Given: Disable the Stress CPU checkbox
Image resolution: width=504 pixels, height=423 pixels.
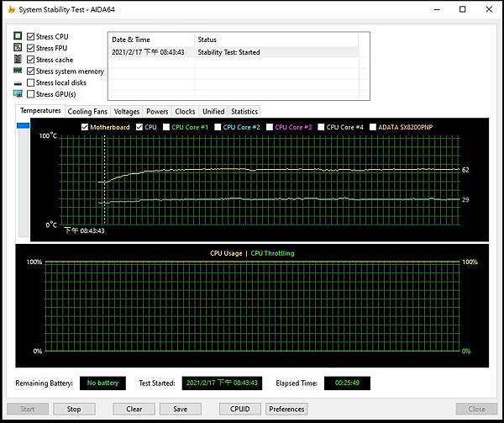Looking at the screenshot, I should 31,37.
